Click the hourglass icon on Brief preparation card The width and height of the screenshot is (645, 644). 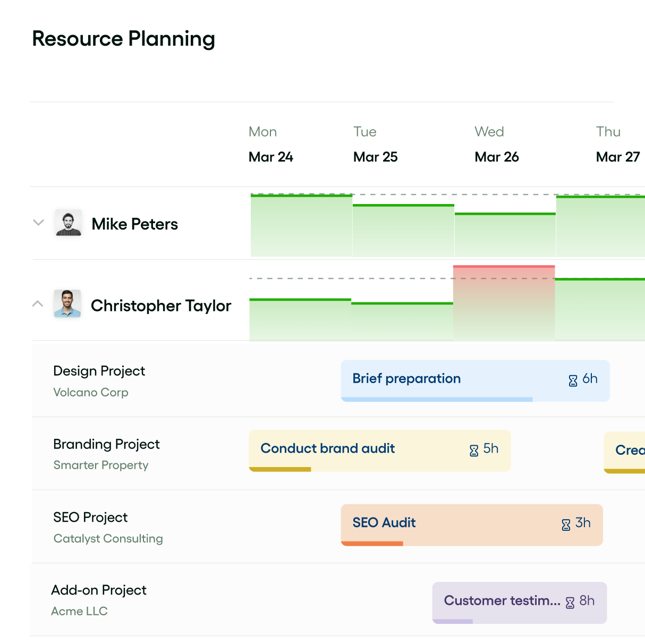pyautogui.click(x=573, y=380)
